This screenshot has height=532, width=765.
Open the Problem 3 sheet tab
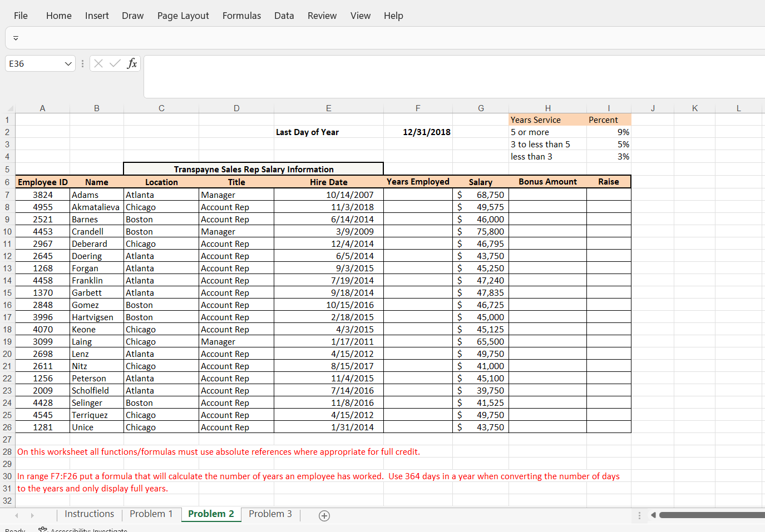(x=270, y=514)
